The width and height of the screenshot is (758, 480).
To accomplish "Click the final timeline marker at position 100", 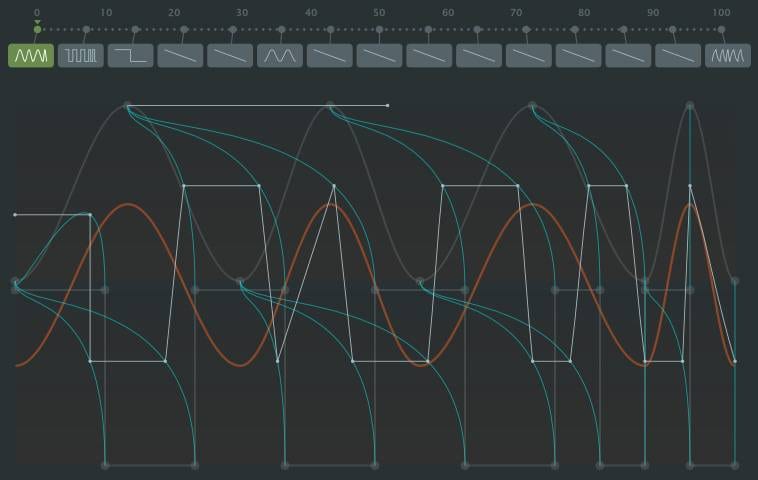I will tap(721, 29).
